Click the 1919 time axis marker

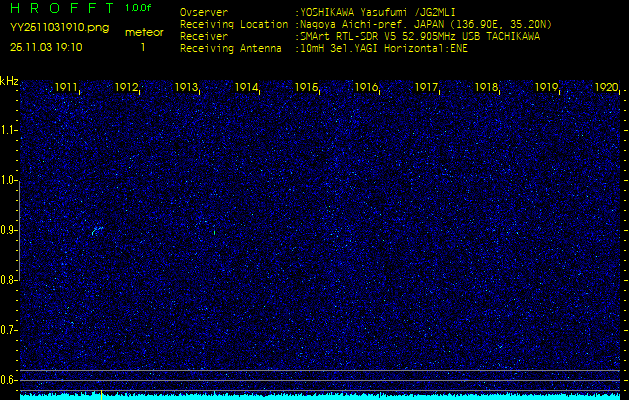pyautogui.click(x=546, y=87)
